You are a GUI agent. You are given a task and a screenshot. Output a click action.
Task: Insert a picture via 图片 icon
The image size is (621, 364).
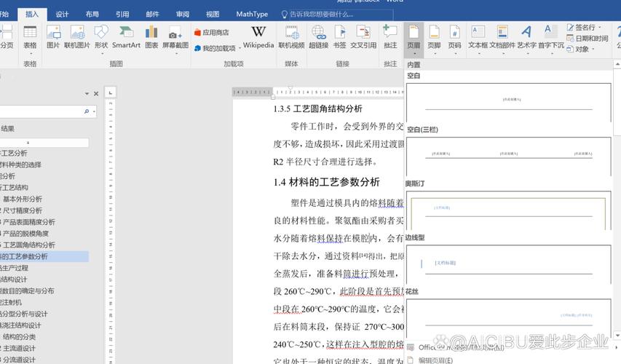[53, 37]
